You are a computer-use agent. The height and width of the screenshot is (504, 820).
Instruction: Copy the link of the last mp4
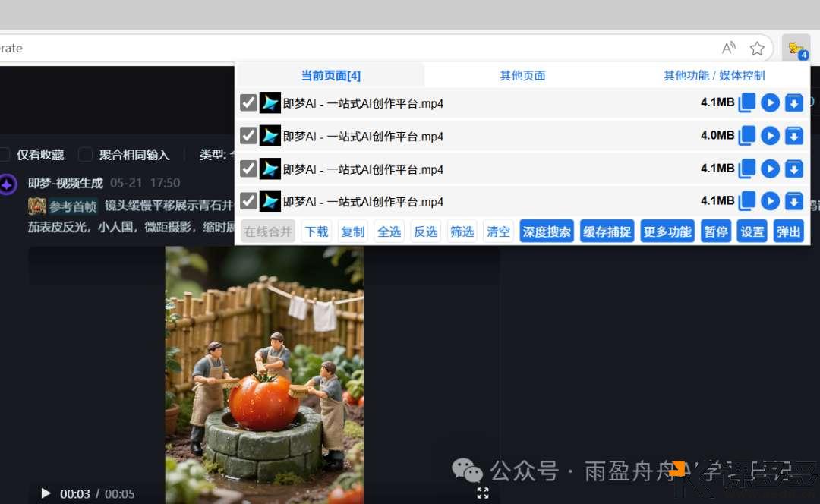tap(748, 201)
